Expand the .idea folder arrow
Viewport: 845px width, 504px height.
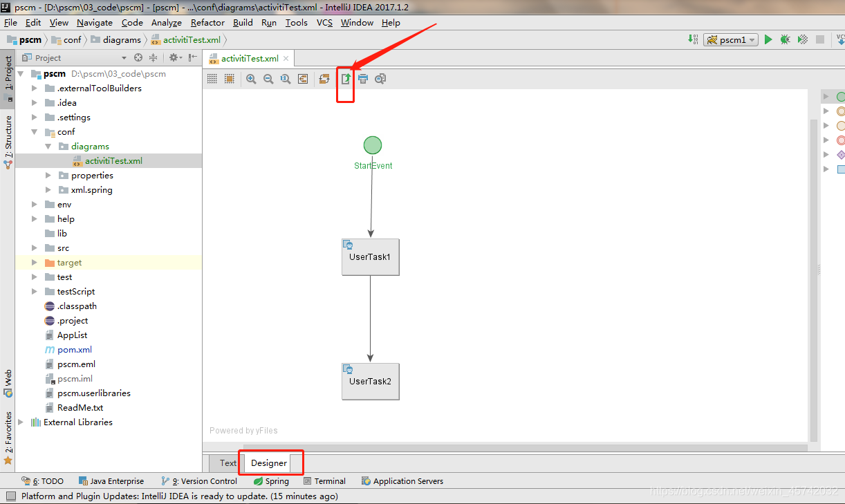[x=35, y=102]
